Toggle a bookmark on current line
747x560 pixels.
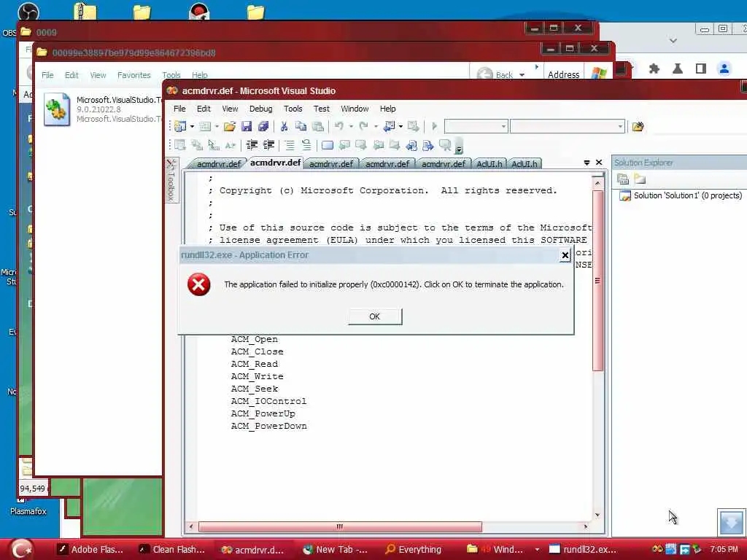328,145
